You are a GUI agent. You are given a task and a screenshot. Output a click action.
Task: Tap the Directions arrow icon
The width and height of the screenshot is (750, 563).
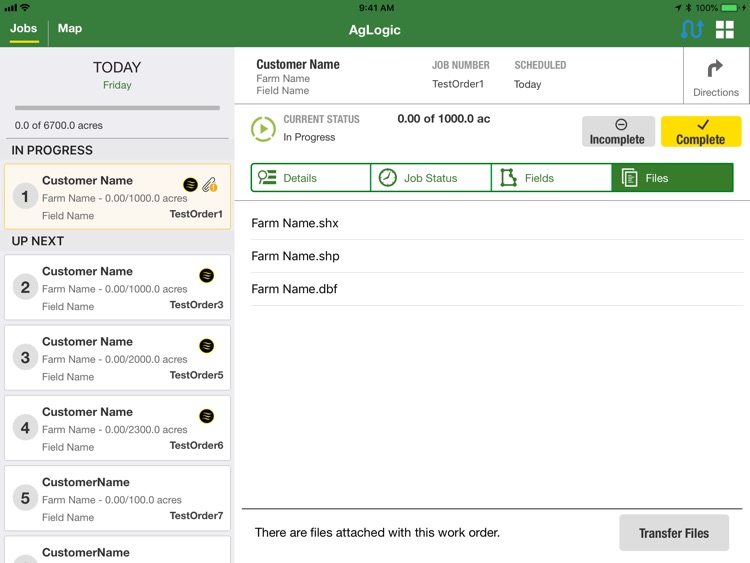point(715,68)
